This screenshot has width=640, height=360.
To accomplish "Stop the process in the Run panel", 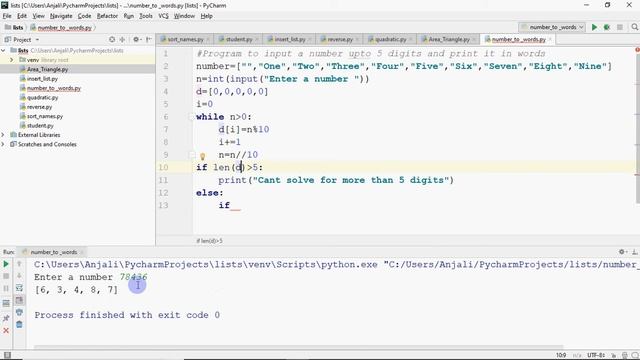I will click(6, 276).
